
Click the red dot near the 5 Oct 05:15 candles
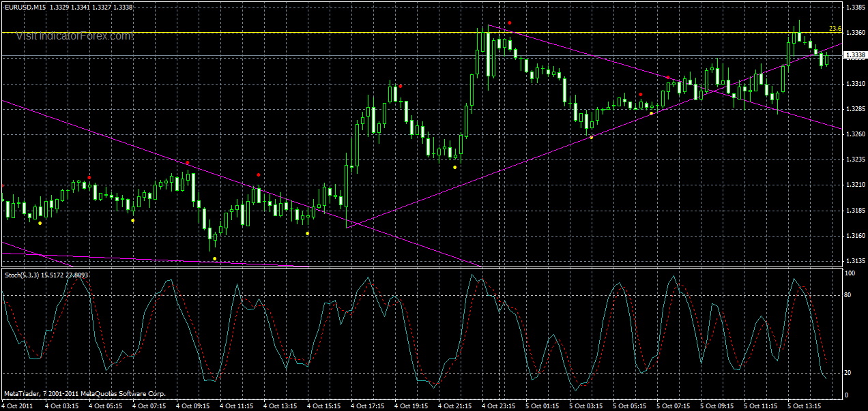coord(640,95)
